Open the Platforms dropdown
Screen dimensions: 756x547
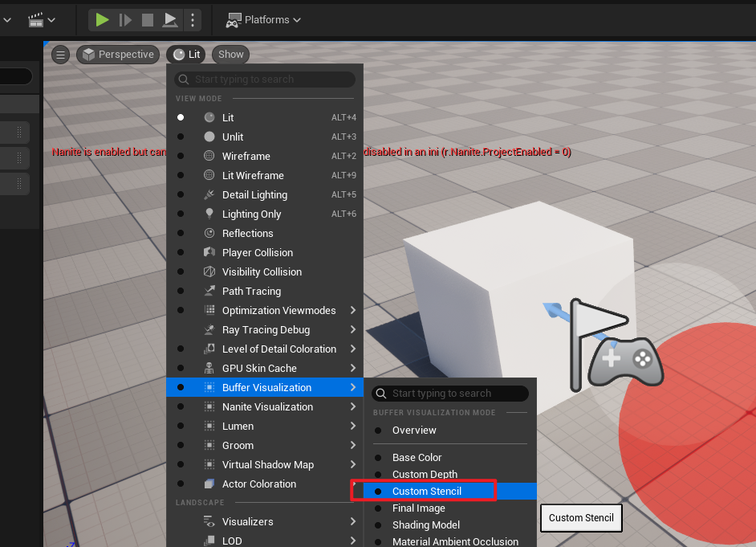click(x=263, y=20)
